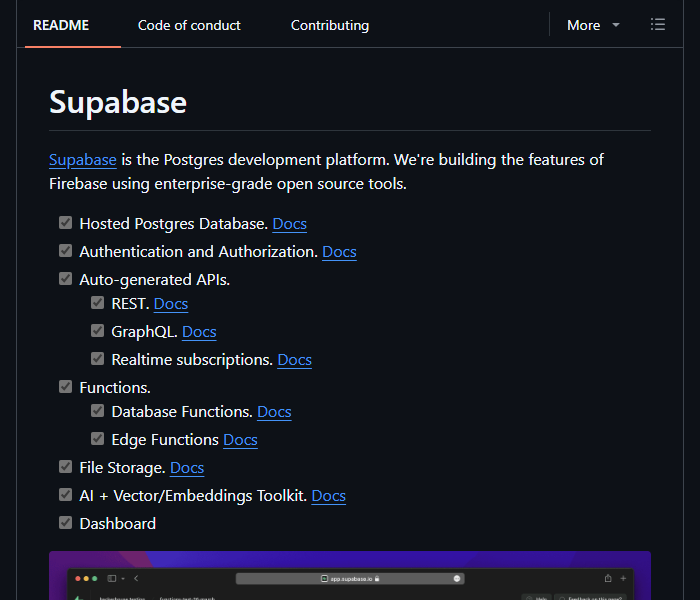Toggle the AI + Vector/Embeddings Toolkit checkbox

point(66,495)
